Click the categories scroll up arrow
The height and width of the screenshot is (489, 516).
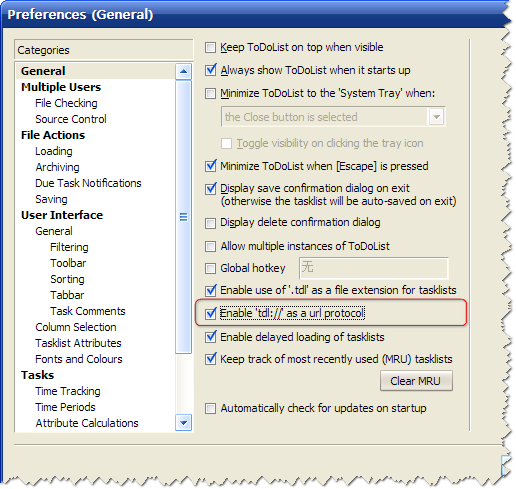tap(183, 71)
